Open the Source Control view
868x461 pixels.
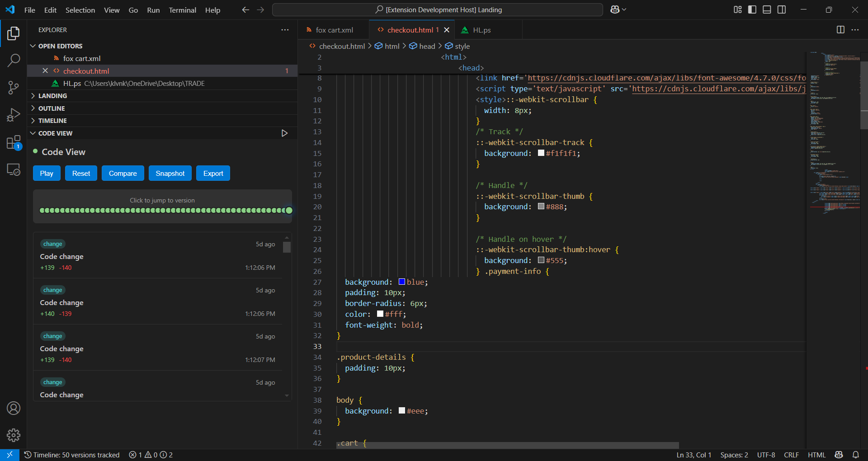(14, 88)
